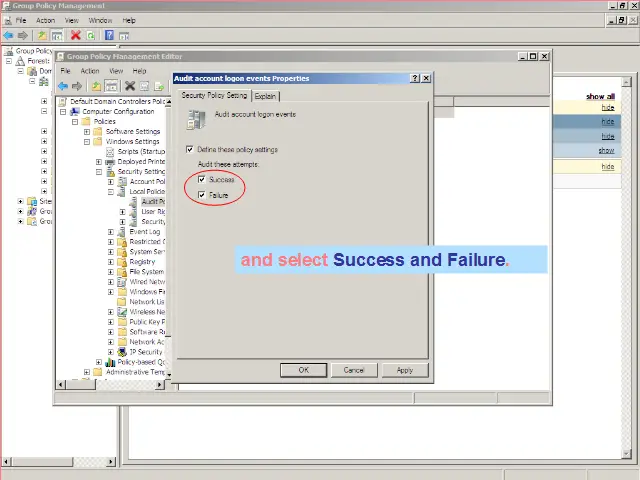The image size is (640, 480).
Task: Select IP Security policy icon in tree
Action: [x=122, y=352]
